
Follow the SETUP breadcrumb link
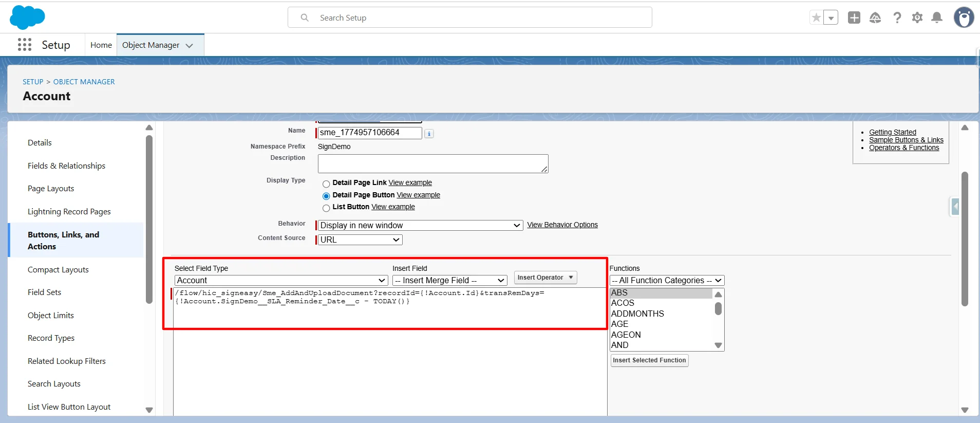(33, 82)
